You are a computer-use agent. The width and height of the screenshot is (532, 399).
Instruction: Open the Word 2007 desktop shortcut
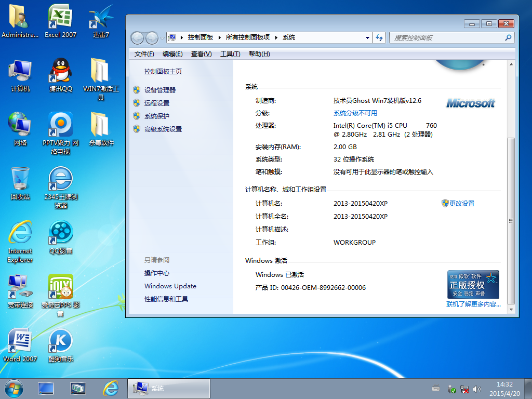(x=20, y=345)
